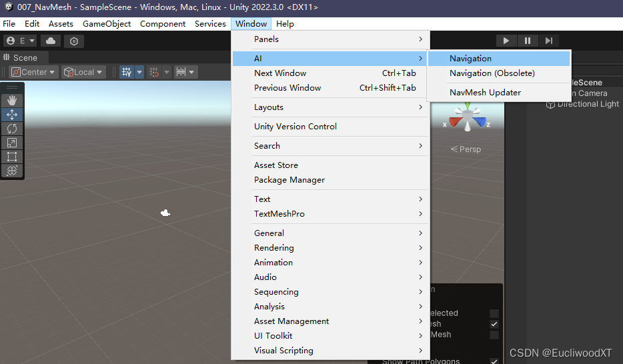Toggle grid snapping magnet icon
Image resolution: width=623 pixels, height=364 pixels.
point(154,72)
